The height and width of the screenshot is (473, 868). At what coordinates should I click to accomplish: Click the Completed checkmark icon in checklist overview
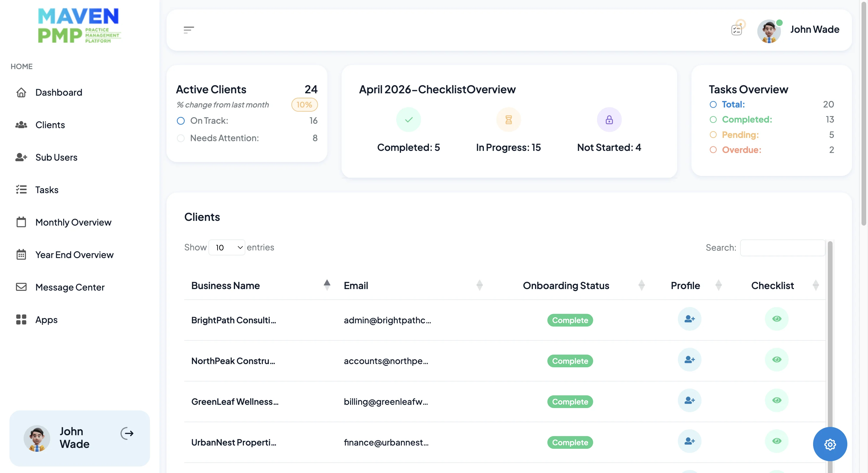coord(408,120)
